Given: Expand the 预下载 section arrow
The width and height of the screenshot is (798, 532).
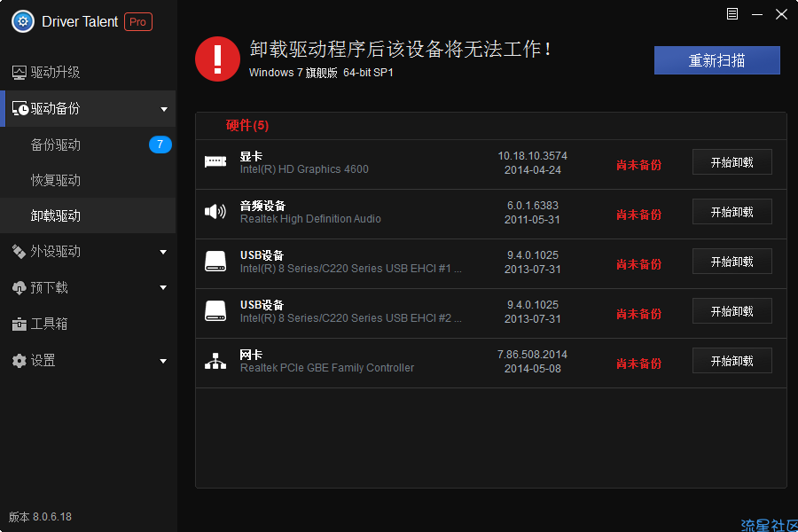Looking at the screenshot, I should (163, 287).
